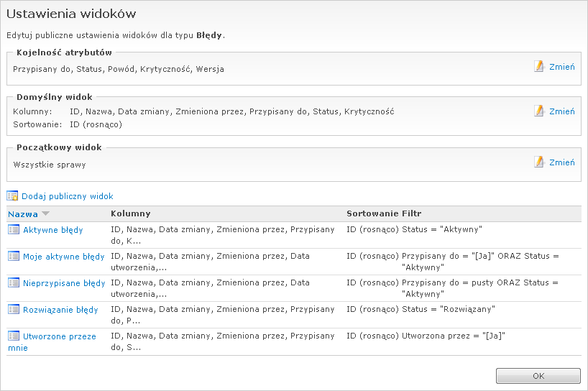Click the Dodaj publiczny widok icon
This screenshot has width=588, height=391.
click(x=12, y=195)
